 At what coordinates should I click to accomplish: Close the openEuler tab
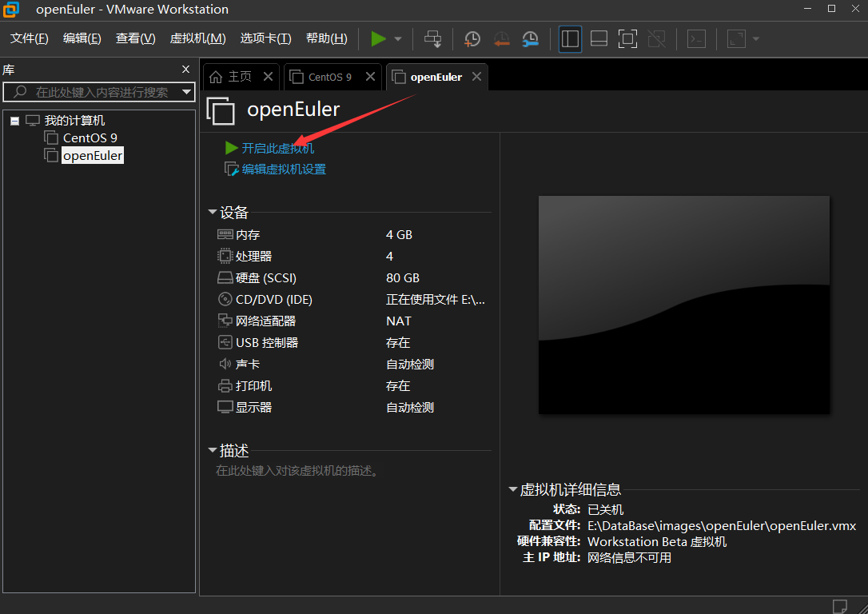point(476,77)
